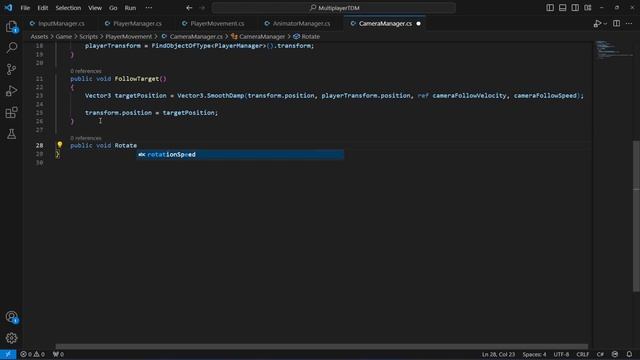Viewport: 640px width, 360px height.
Task: Open the Run menu
Action: [x=130, y=8]
